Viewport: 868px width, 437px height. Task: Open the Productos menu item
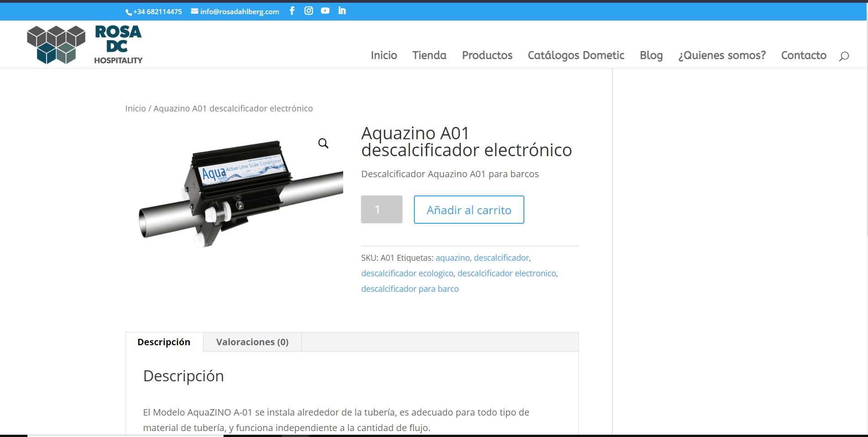coord(487,55)
